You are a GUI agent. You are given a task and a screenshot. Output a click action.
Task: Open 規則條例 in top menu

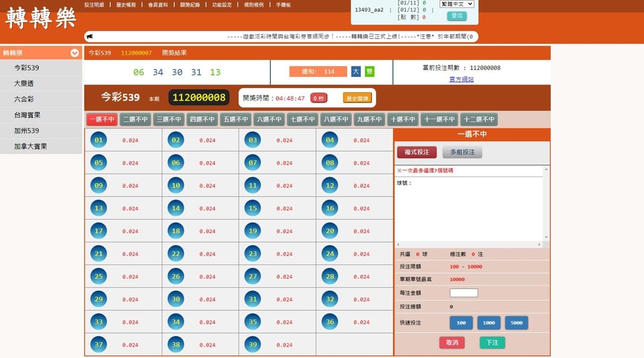[254, 5]
